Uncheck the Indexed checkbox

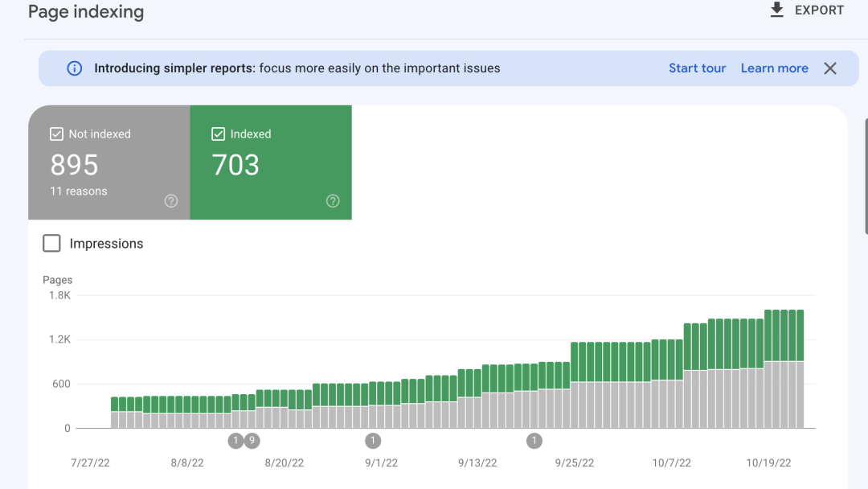pyautogui.click(x=218, y=134)
